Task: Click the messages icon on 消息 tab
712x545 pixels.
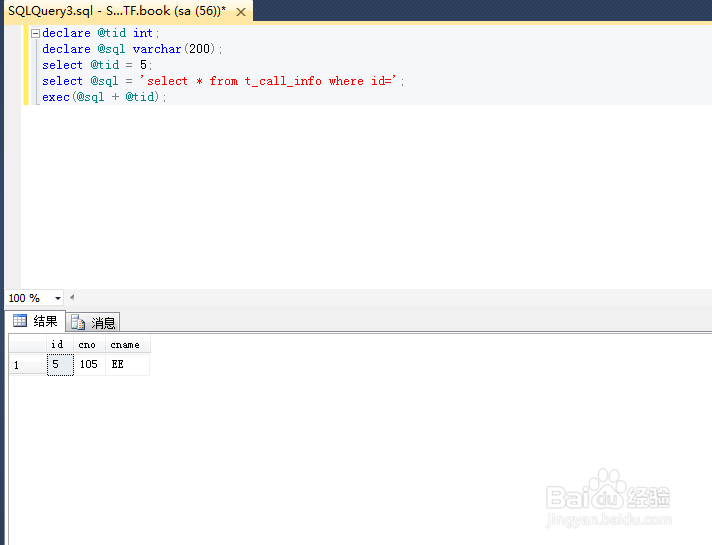Action: tap(78, 322)
